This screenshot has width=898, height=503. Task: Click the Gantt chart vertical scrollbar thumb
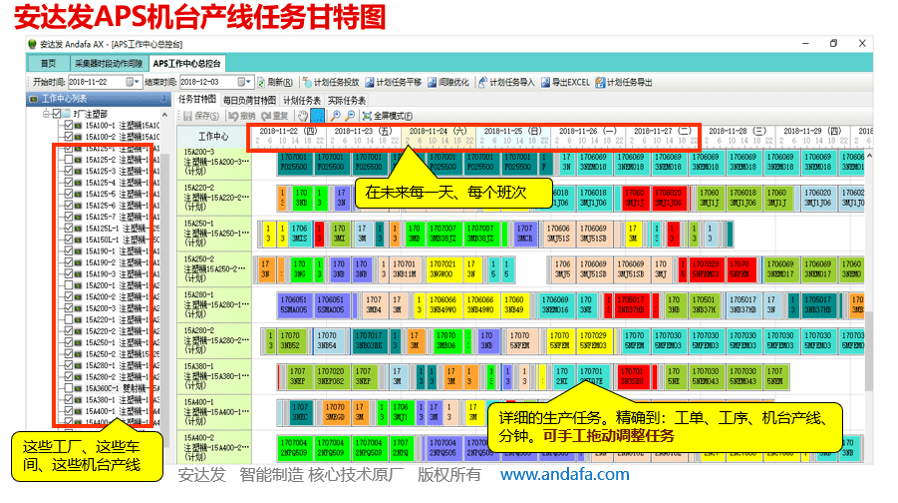pyautogui.click(x=869, y=351)
